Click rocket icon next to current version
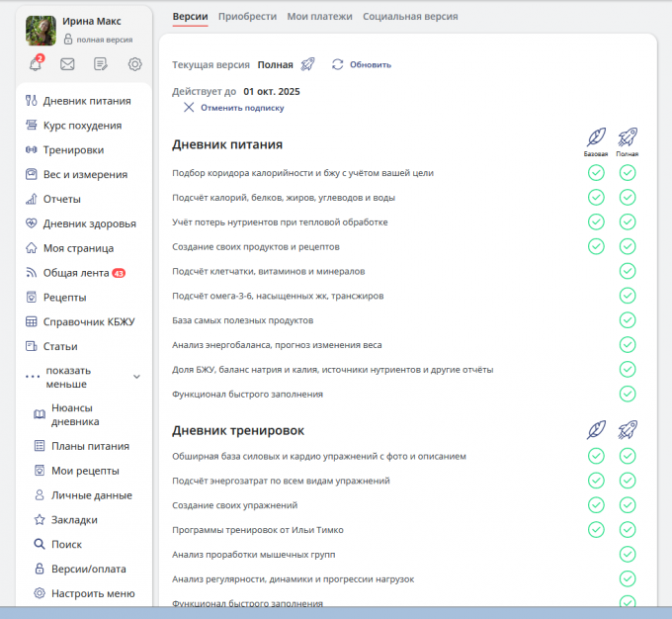Screen dimensions: 672x619 pyautogui.click(x=307, y=64)
